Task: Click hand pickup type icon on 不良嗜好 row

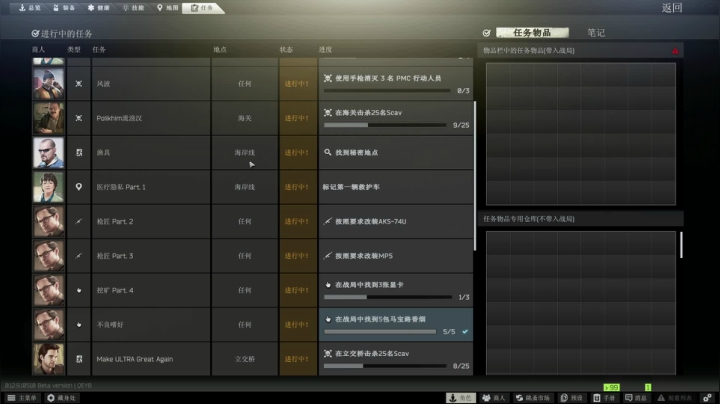Action: click(x=79, y=325)
